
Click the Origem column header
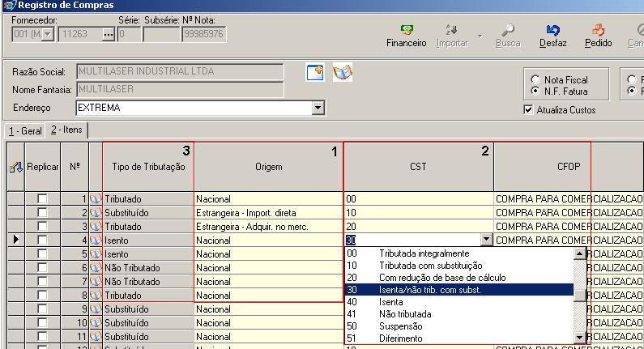268,167
